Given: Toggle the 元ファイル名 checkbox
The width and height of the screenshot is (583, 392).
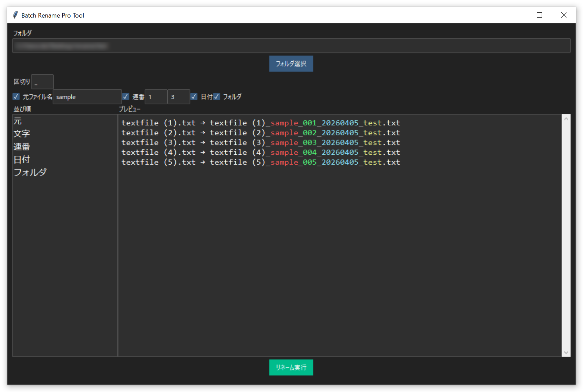Looking at the screenshot, I should 16,96.
